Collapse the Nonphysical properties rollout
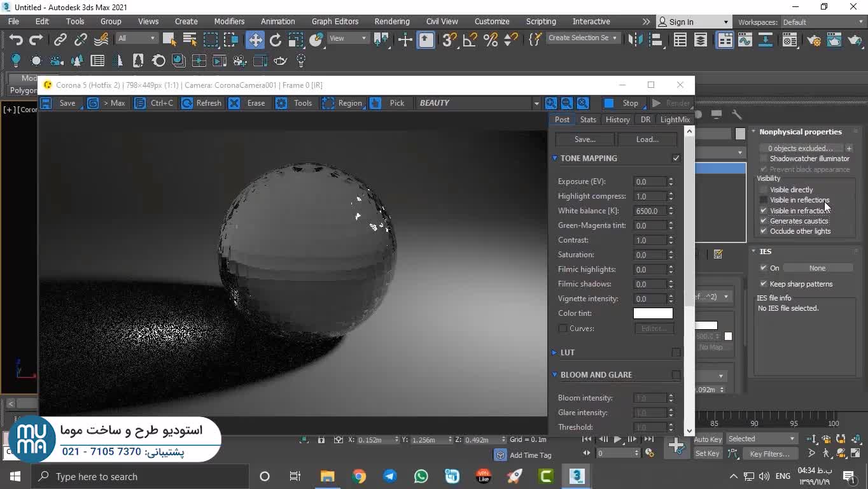The image size is (868, 489). (x=800, y=132)
